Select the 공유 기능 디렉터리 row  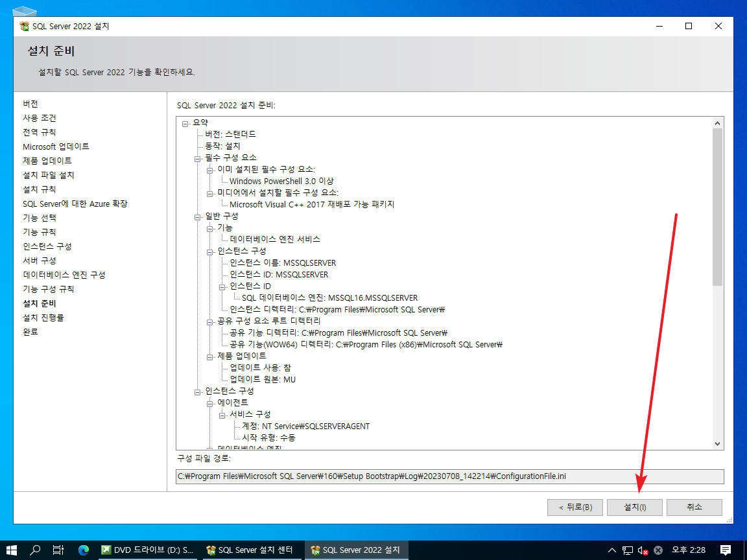[x=338, y=333]
